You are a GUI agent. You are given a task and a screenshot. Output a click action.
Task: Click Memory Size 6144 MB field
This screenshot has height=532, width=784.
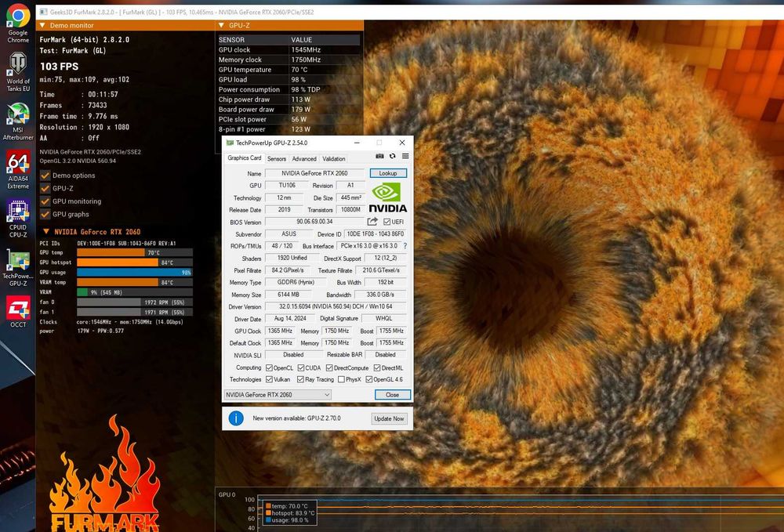pos(289,295)
